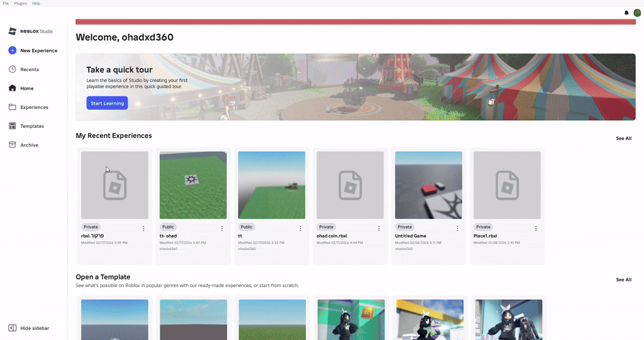Open the Archive box icon
Viewport: 644px width, 340px height.
pyautogui.click(x=13, y=145)
